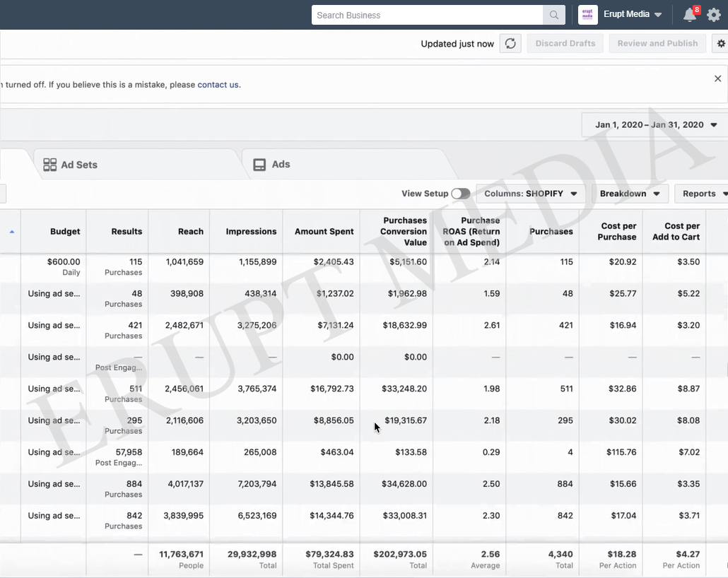Open the settings gear in top bar

714,15
